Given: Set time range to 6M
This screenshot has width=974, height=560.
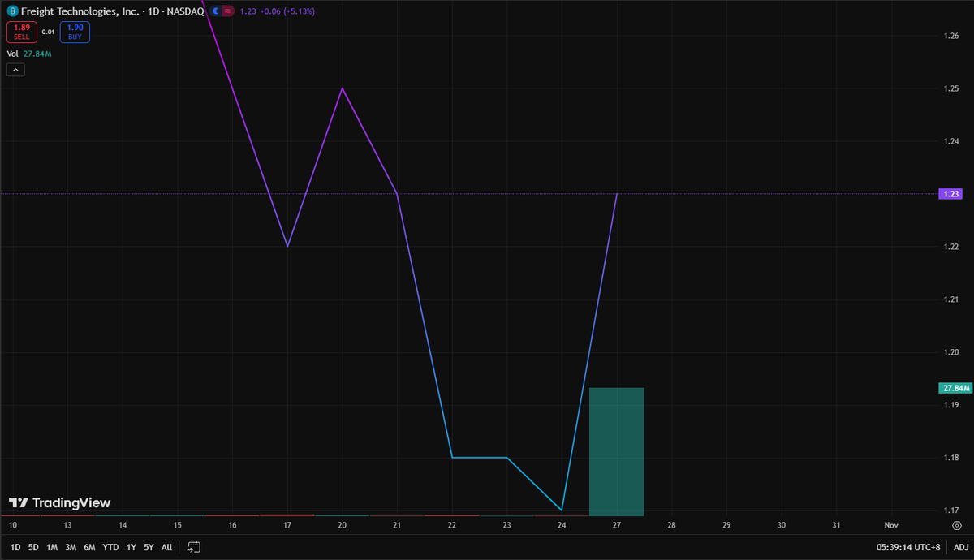Looking at the screenshot, I should coord(89,547).
